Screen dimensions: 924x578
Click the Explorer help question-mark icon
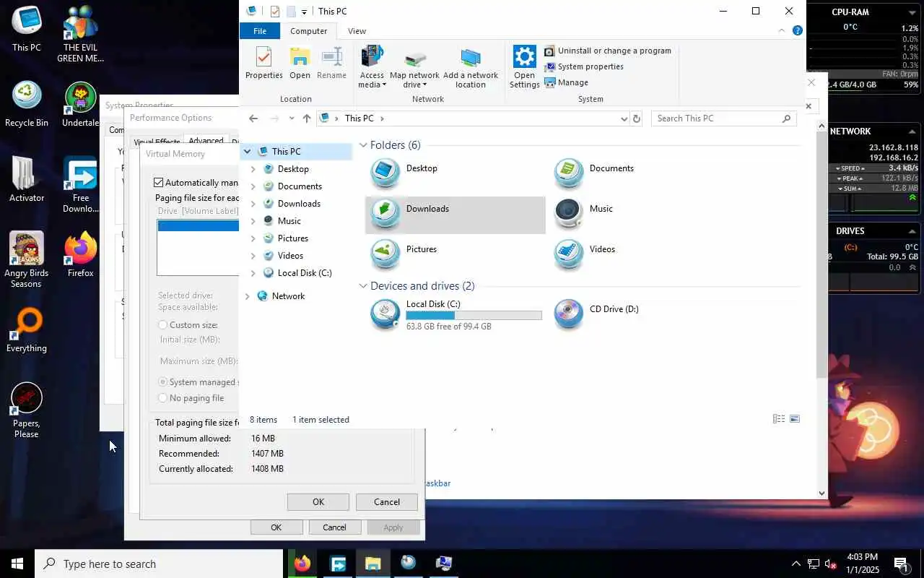(x=798, y=30)
